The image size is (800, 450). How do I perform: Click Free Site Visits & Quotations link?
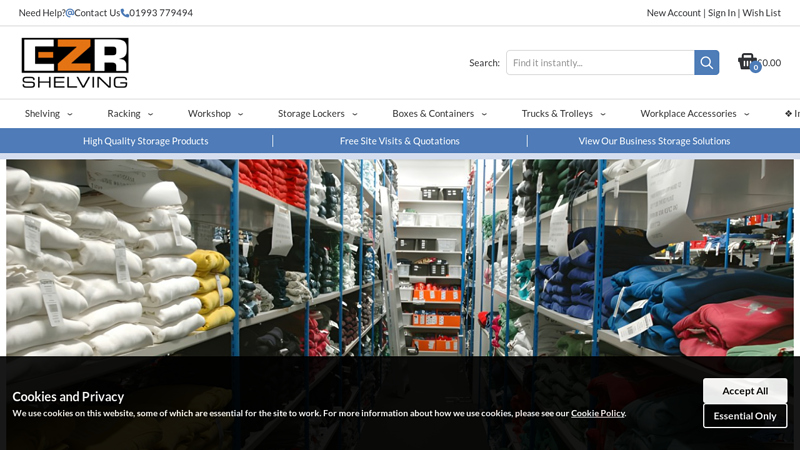point(399,141)
